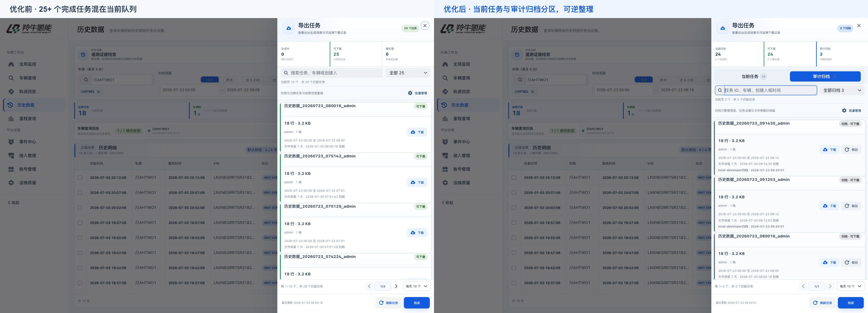Open 接入管理 in the 优化前 screenshot sidebar
The height and width of the screenshot is (313, 868).
point(34,156)
